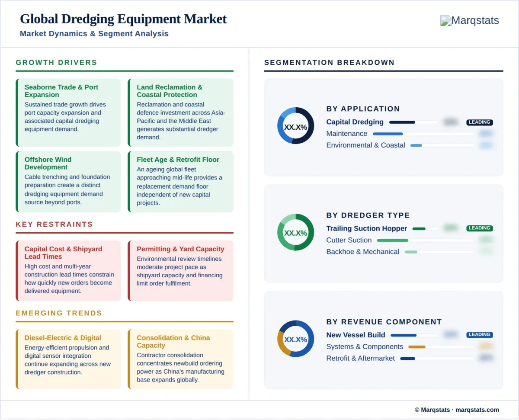Click the LEADING badge beside New Vessel Build

479,335
